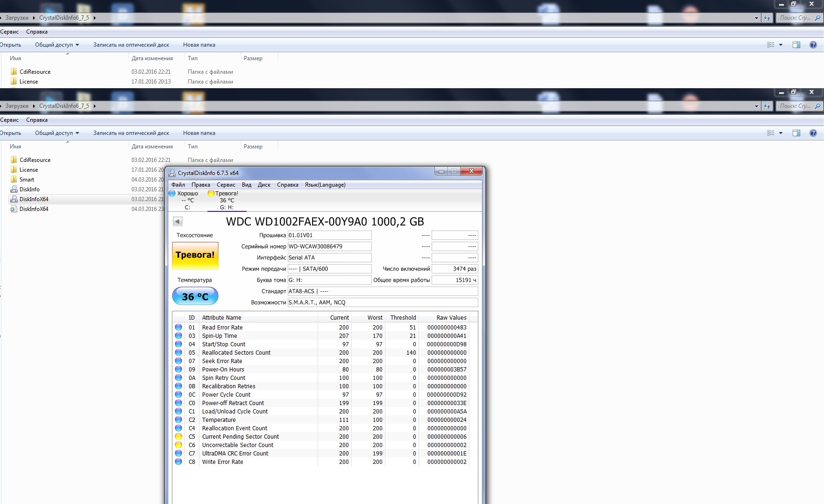
Task: Click the yellow warning circle for Uncorrectable Sector Count
Action: pyautogui.click(x=178, y=445)
